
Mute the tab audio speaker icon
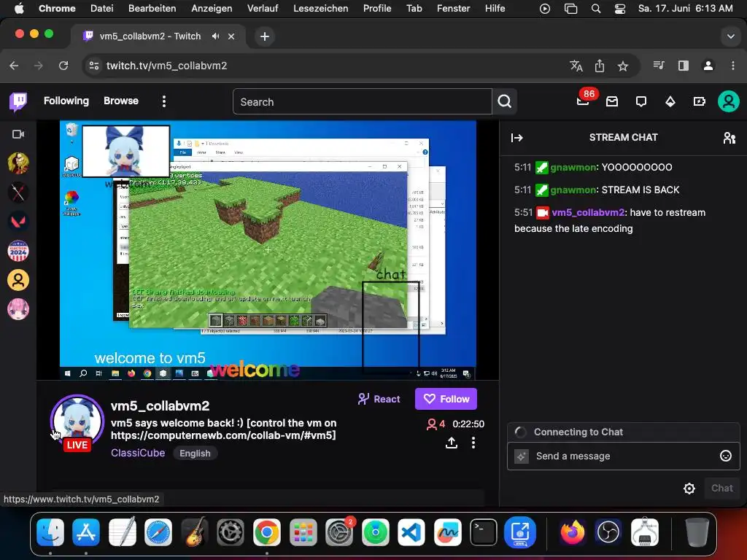216,36
